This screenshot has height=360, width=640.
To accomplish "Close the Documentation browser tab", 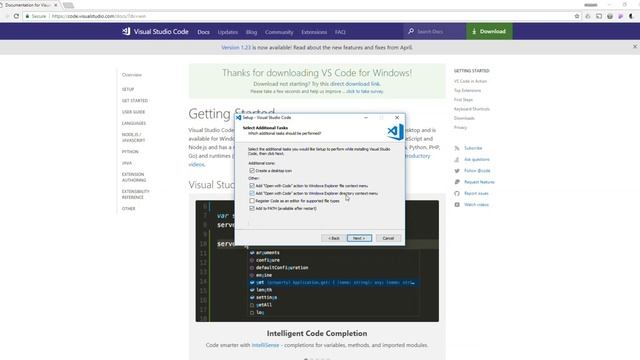I will coord(56,5).
